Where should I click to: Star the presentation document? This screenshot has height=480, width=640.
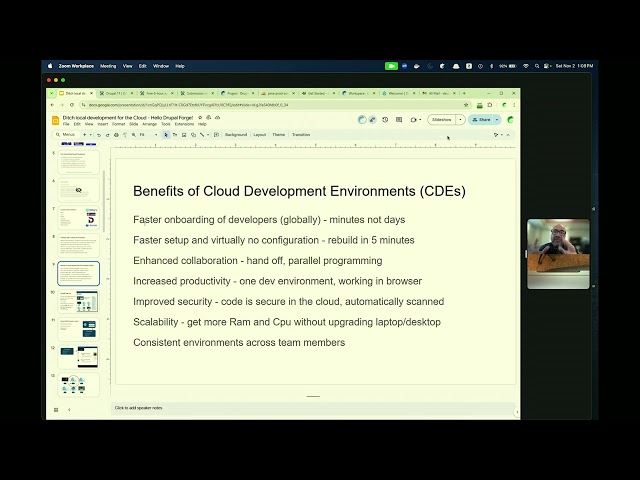coord(200,118)
